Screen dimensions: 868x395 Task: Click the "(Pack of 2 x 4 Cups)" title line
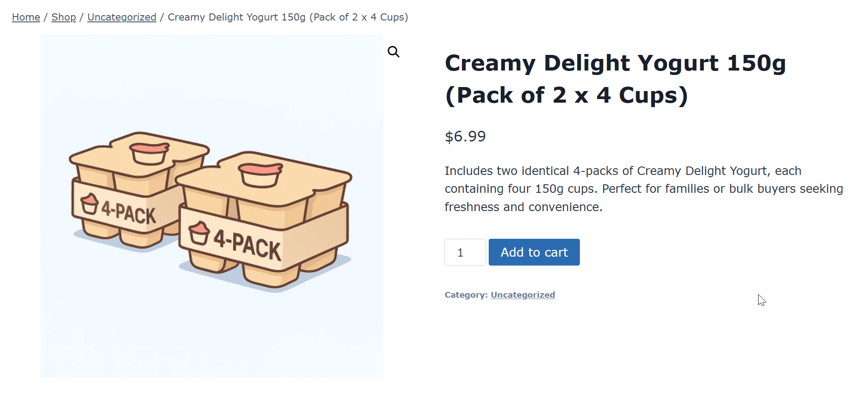coord(566,95)
